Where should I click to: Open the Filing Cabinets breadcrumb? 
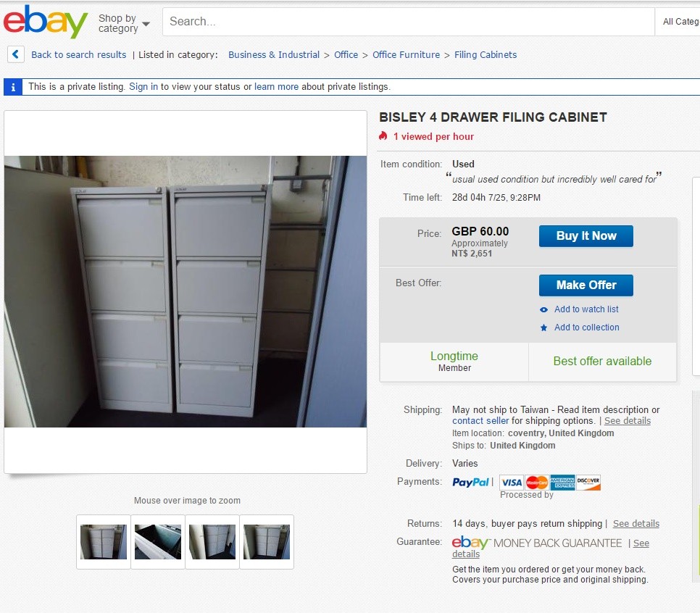coord(486,54)
